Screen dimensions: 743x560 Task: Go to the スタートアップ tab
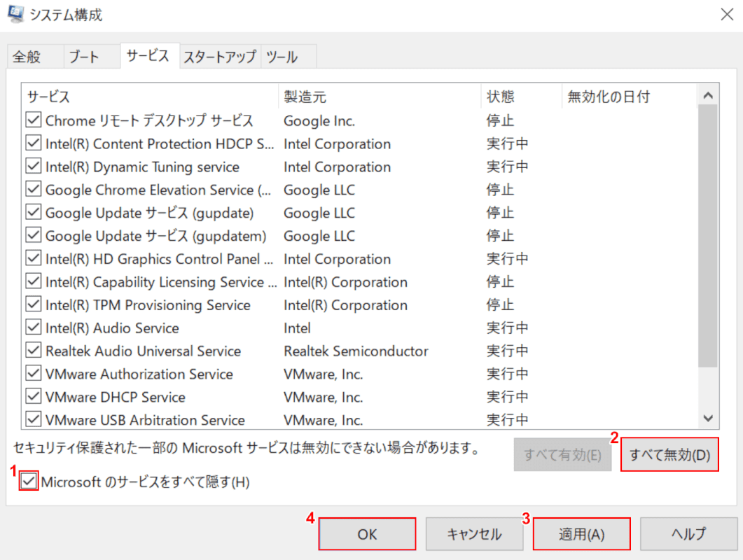[220, 57]
